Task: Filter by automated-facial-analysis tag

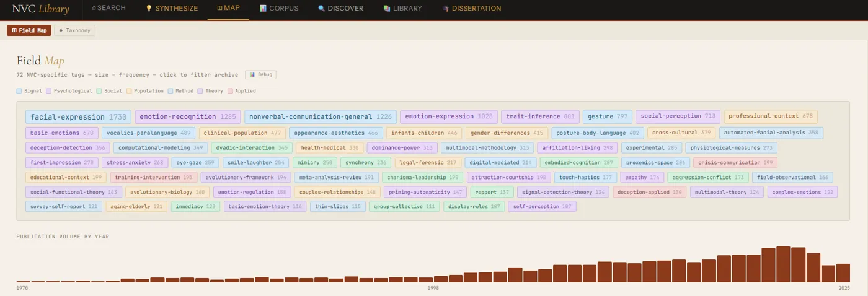Action: pos(771,133)
